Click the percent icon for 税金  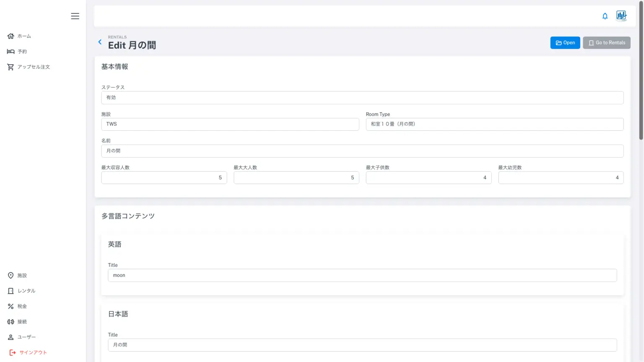11,306
